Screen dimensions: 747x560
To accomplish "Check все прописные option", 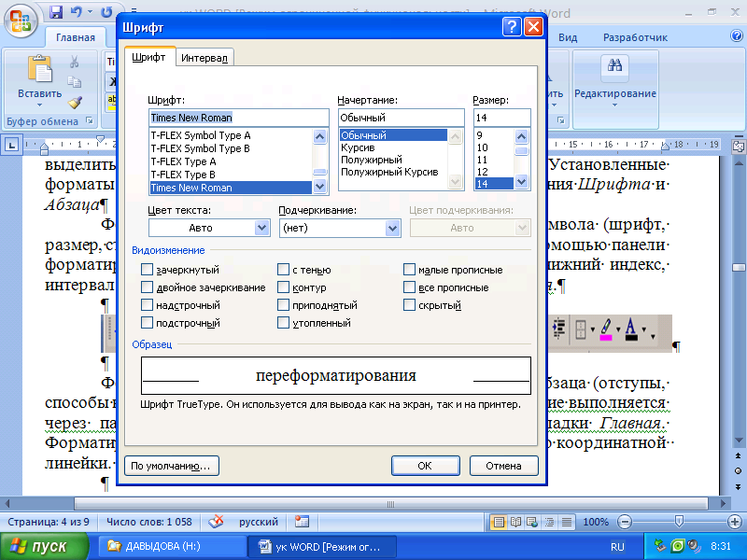I will [x=409, y=287].
